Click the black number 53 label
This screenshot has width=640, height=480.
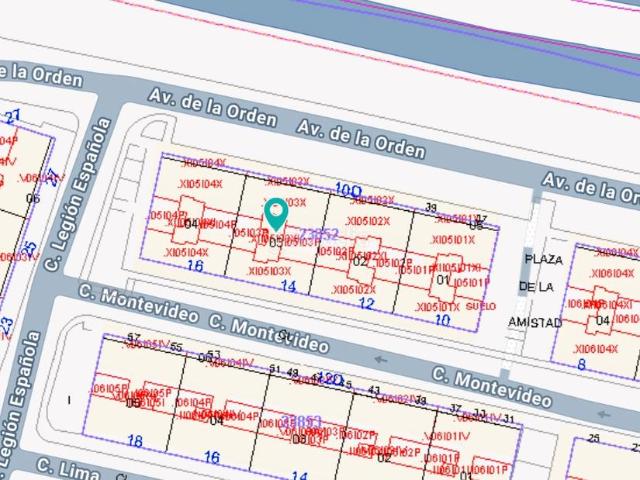212,355
